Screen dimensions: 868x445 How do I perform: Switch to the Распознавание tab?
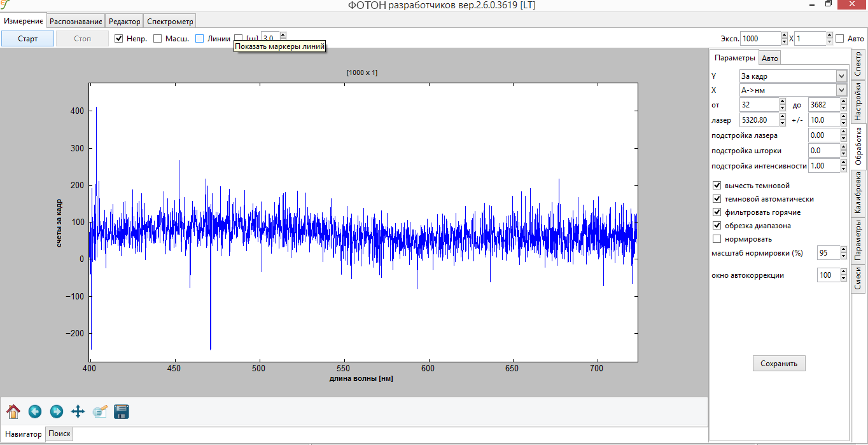pos(76,21)
